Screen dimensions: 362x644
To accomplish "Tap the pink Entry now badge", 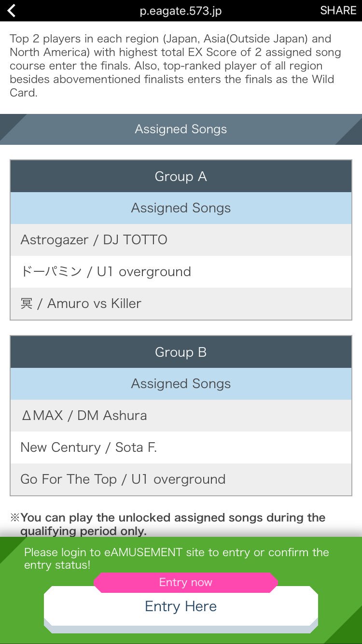I will [x=186, y=582].
